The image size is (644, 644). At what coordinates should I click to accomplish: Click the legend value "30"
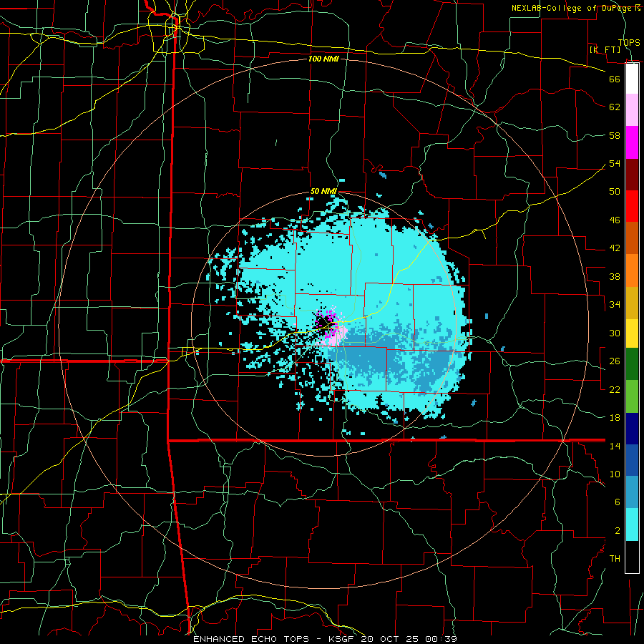(x=615, y=333)
